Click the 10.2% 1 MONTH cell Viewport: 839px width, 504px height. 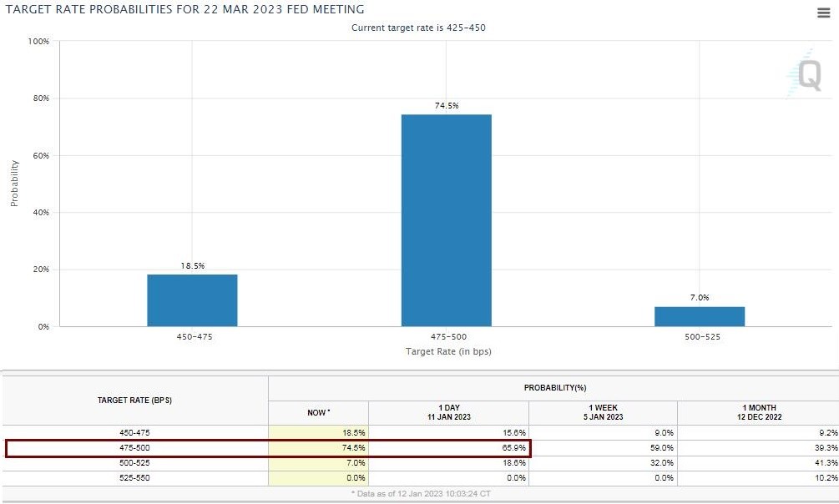point(759,478)
